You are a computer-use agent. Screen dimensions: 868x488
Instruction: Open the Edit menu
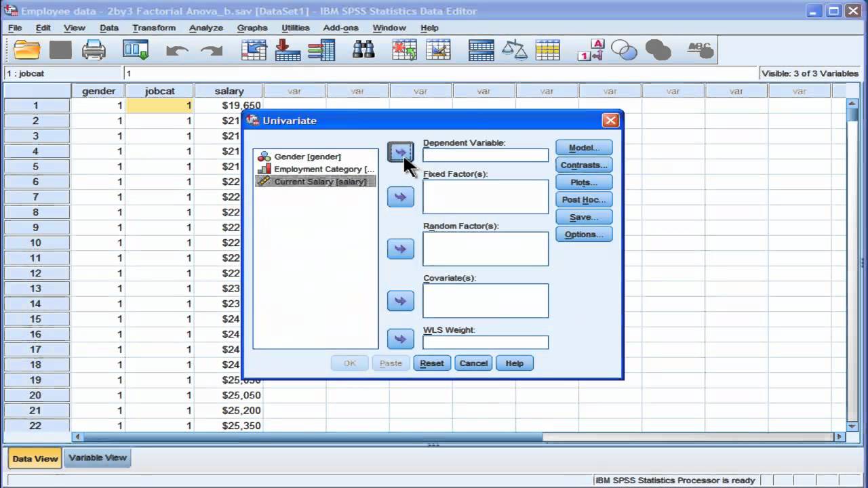pos(43,28)
